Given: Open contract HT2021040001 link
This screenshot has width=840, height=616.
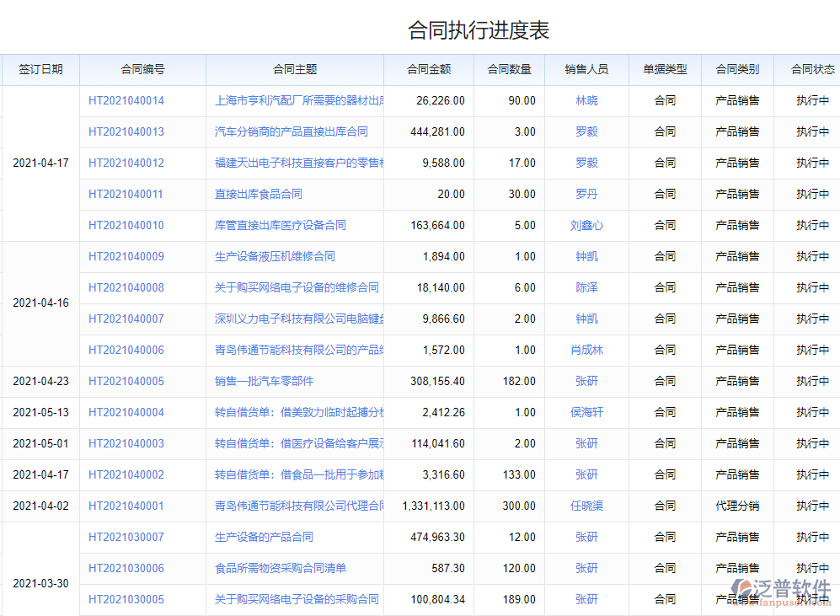Looking at the screenshot, I should tap(126, 506).
